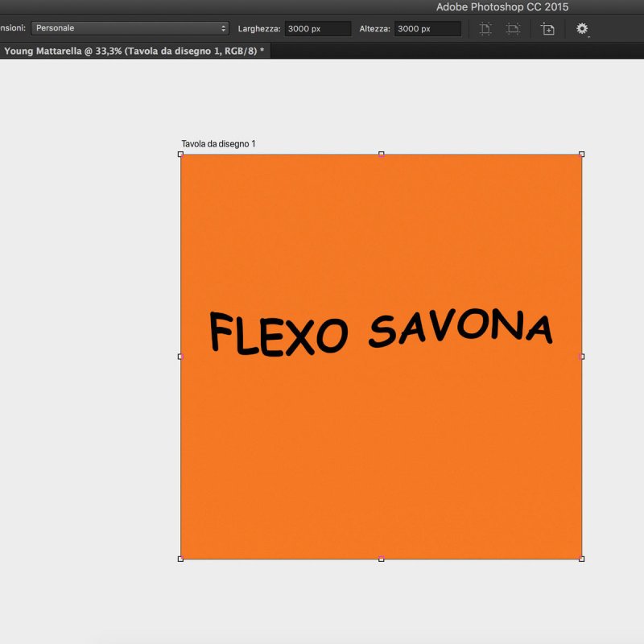The image size is (644, 644).
Task: Open the artboard gear settings menu
Action: click(x=582, y=29)
